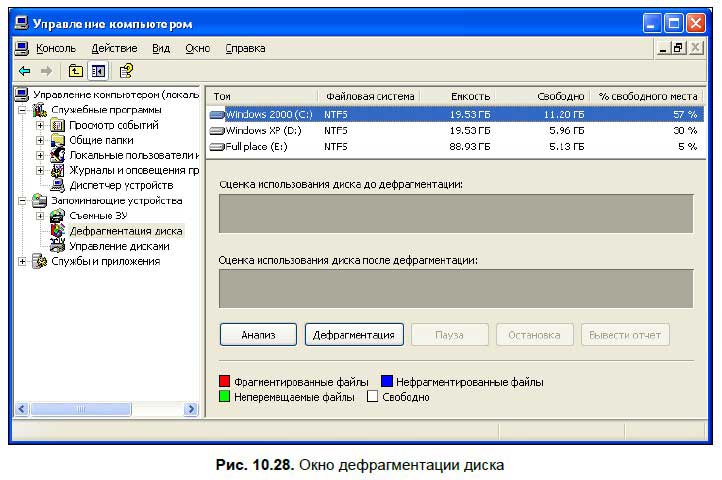Click the Журналы и оповещения icon

57,170
